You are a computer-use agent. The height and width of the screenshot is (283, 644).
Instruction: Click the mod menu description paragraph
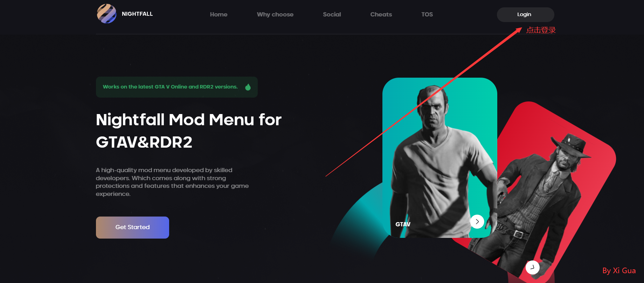point(172,182)
